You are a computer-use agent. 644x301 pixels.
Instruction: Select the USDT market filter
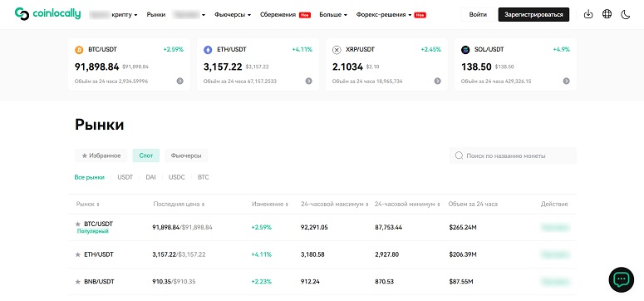coord(125,177)
